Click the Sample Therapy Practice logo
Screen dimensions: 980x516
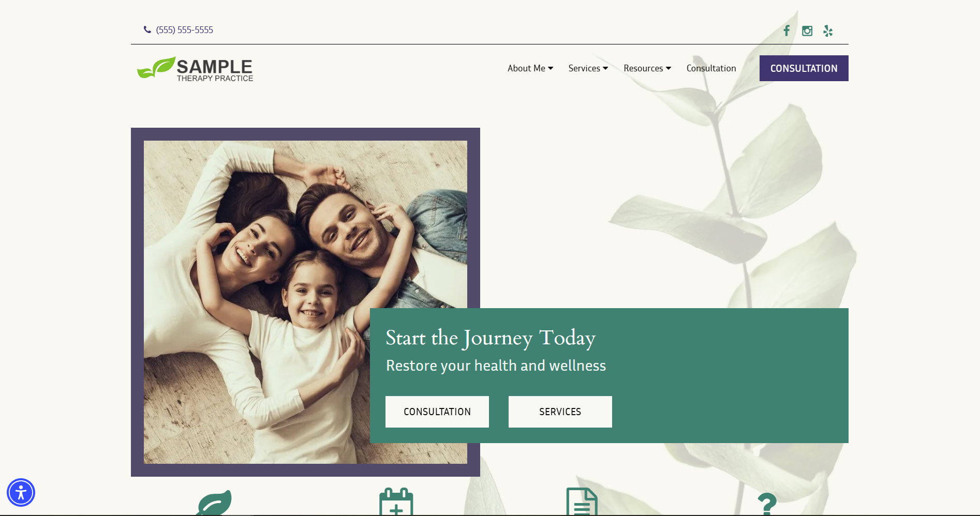coord(195,69)
